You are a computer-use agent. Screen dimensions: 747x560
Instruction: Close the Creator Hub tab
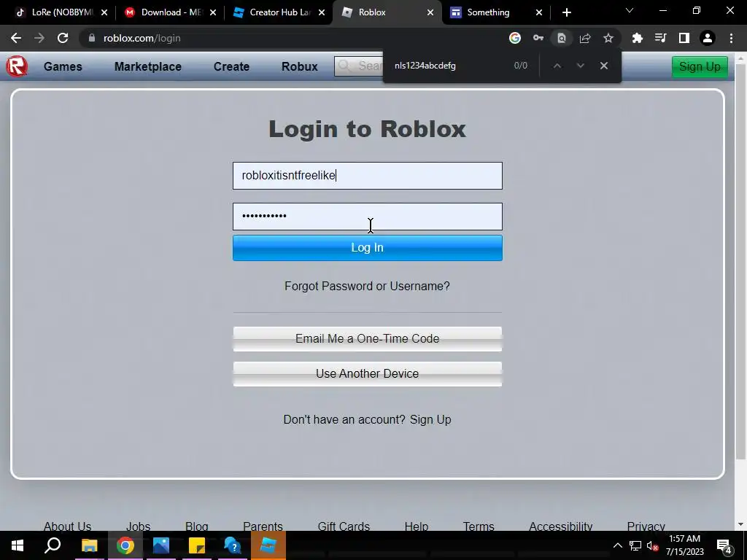322,12
